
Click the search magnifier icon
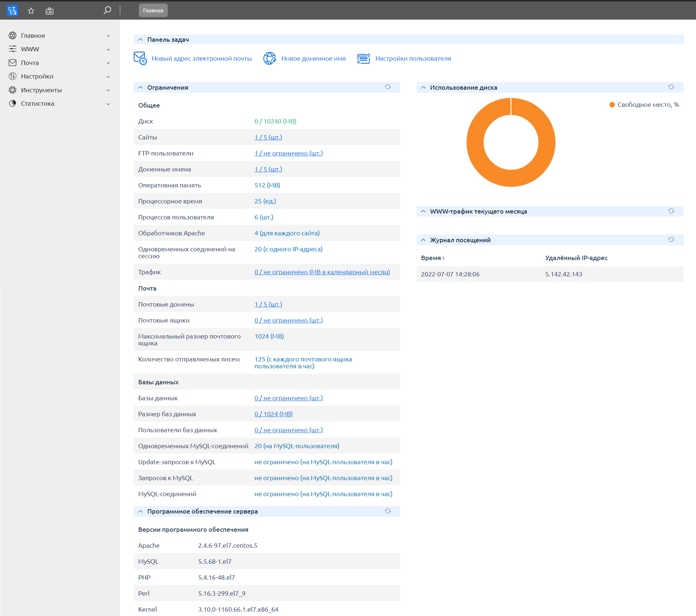107,11
